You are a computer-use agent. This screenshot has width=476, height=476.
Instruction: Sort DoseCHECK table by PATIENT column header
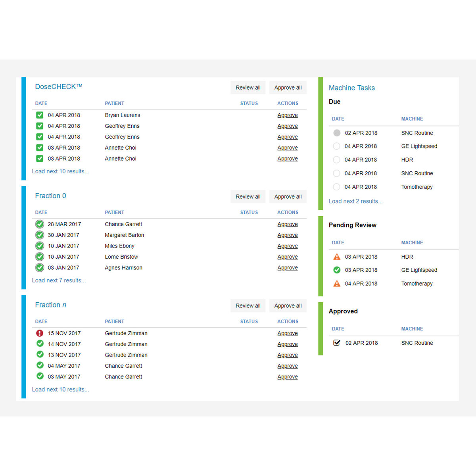pyautogui.click(x=114, y=103)
